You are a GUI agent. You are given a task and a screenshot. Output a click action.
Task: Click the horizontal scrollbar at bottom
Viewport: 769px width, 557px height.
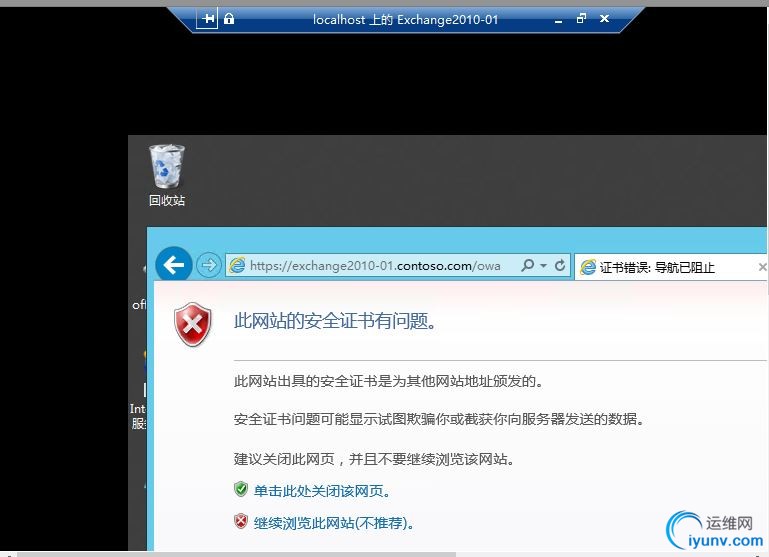(235, 554)
